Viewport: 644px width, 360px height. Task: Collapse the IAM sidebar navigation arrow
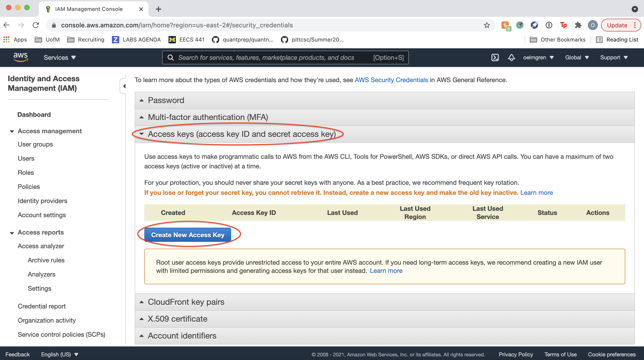pyautogui.click(x=124, y=86)
